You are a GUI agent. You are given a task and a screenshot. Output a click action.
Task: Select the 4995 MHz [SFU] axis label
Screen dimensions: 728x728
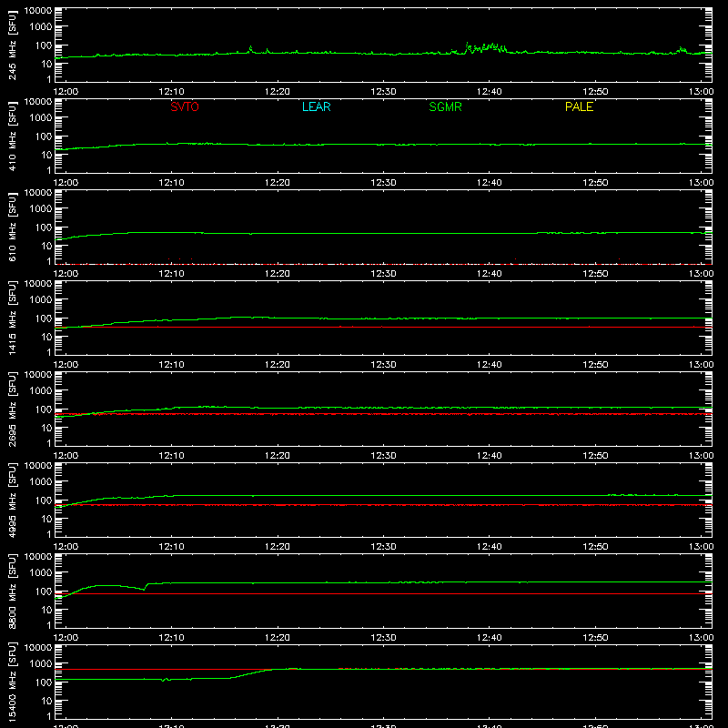[x=12, y=500]
